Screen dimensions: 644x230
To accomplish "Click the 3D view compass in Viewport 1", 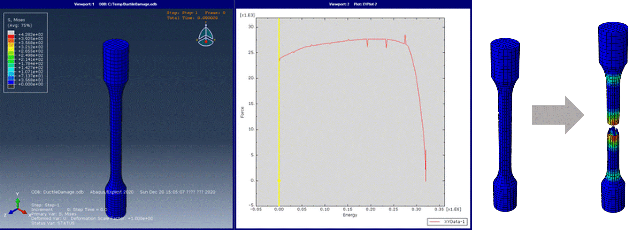I will [x=206, y=35].
